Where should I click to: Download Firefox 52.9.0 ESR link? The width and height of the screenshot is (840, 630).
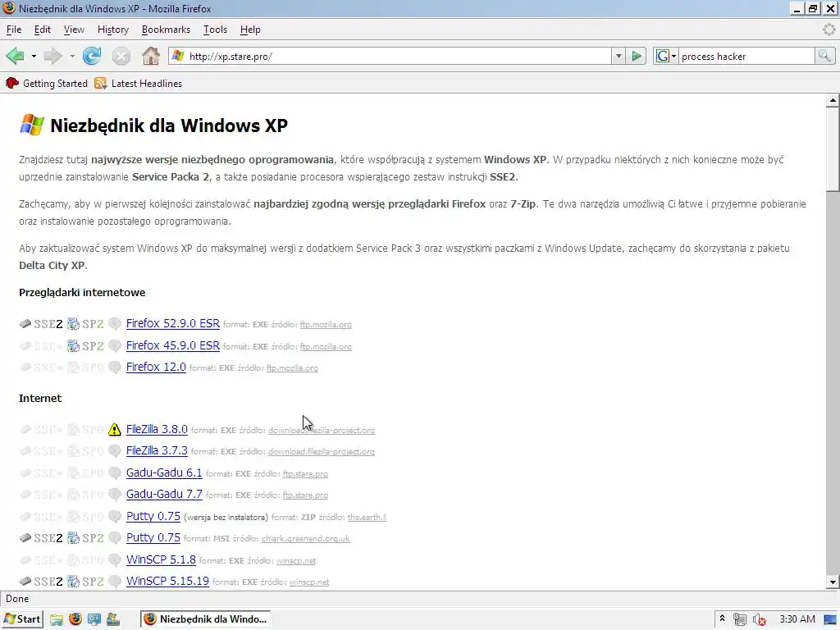(173, 323)
